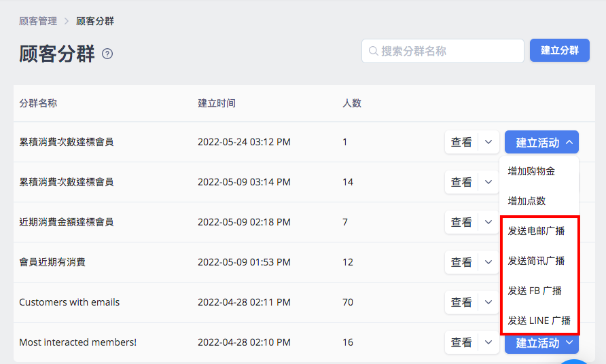Expand 查看 dropdown for the 2022-05-24 row

pyautogui.click(x=488, y=142)
